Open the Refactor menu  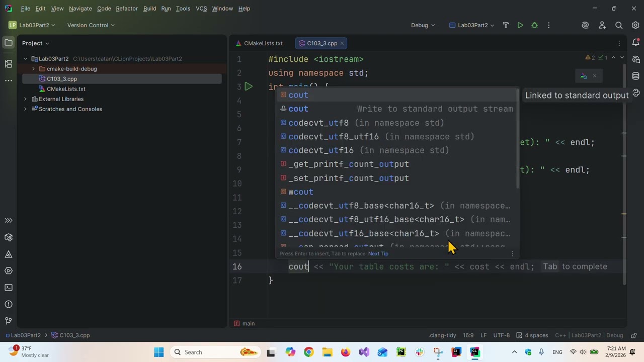126,9
